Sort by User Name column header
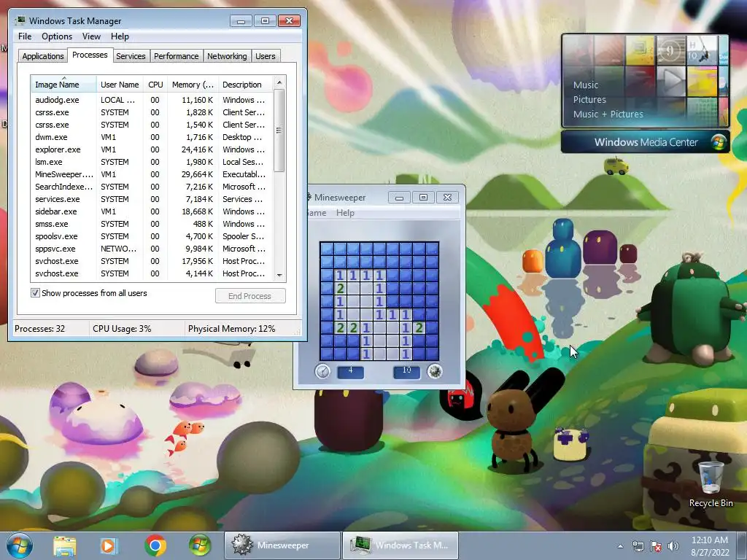This screenshot has width=747, height=560. click(120, 85)
